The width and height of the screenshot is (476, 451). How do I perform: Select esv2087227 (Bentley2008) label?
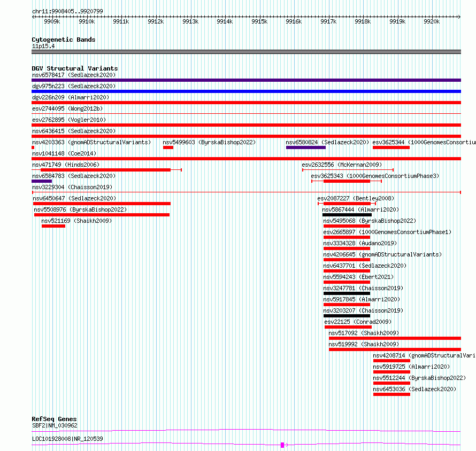(x=356, y=198)
